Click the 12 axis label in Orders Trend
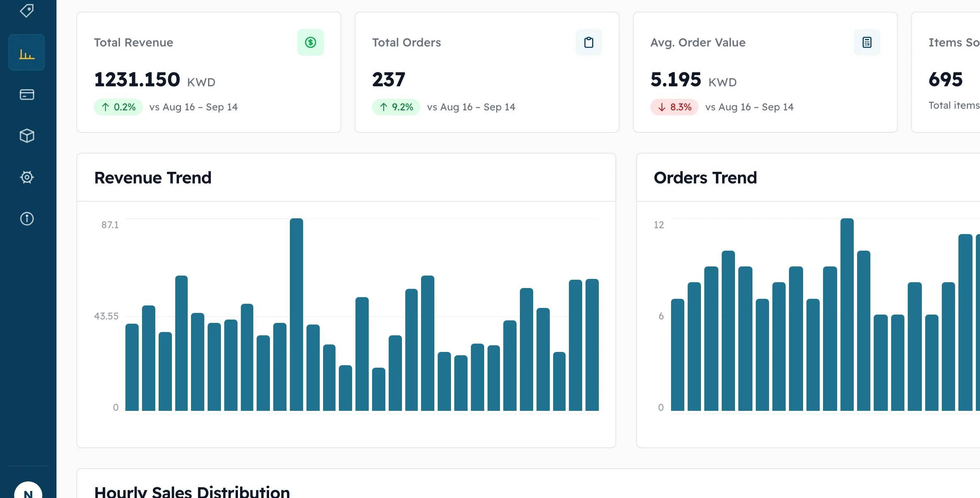The width and height of the screenshot is (980, 498). tap(659, 225)
